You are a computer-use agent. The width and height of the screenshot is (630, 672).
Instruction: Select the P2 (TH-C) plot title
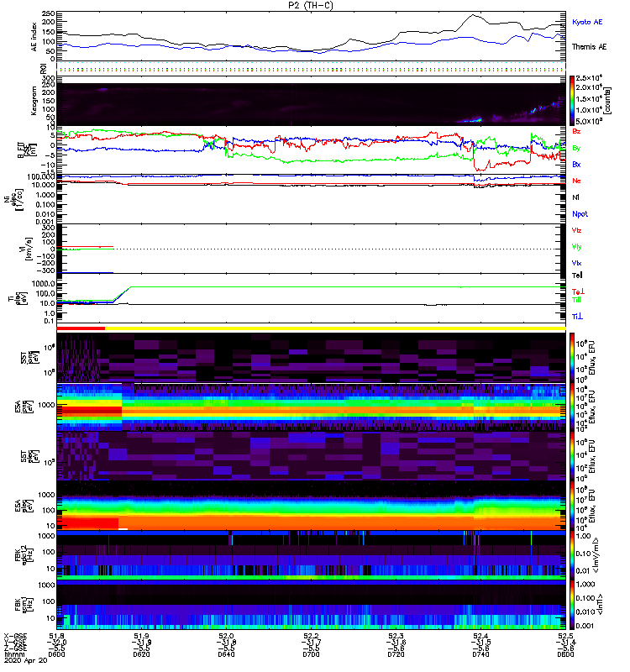(x=311, y=5)
